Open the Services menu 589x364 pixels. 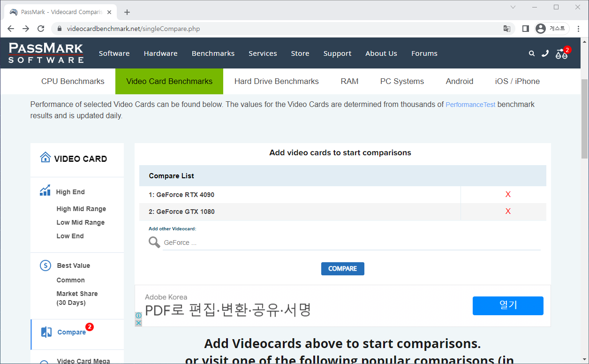[x=263, y=53]
